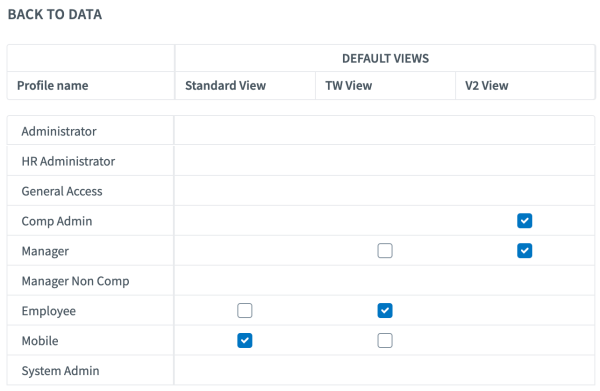Click the Manager Non Comp profile name
Image resolution: width=600 pixels, height=391 pixels.
(x=75, y=281)
